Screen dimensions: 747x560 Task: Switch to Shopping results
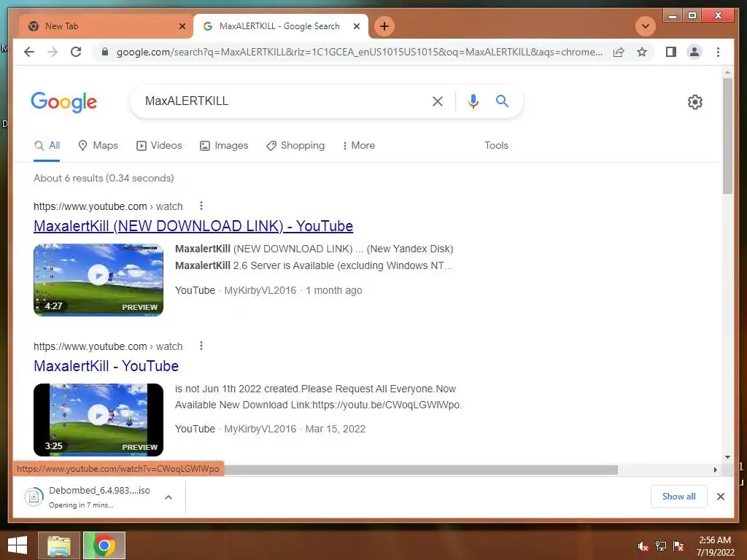(295, 146)
